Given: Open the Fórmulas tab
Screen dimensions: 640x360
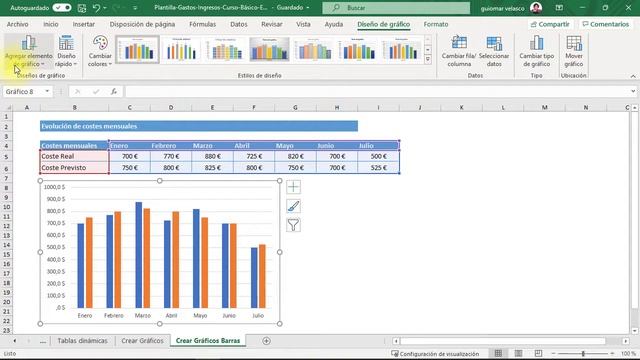Looking at the screenshot, I should coord(202,24).
